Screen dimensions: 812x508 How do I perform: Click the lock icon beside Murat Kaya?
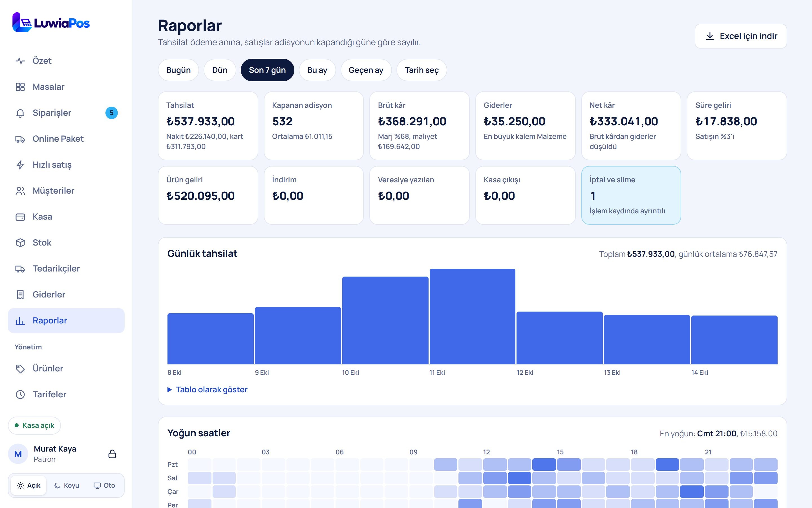coord(112,454)
